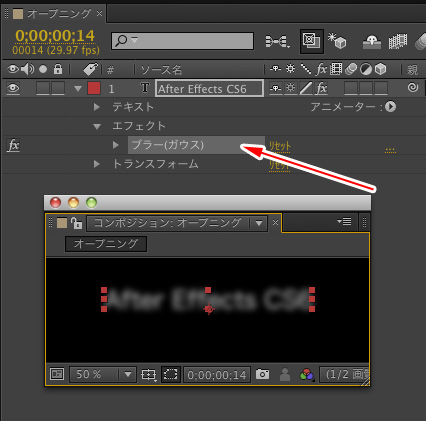Image resolution: width=426 pixels, height=421 pixels.
Task: Open the search filter dropdown arrow
Action: tap(134, 41)
